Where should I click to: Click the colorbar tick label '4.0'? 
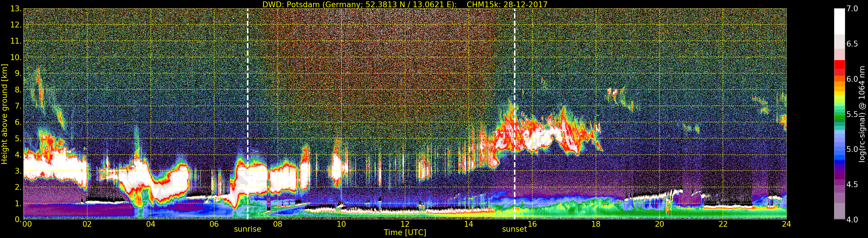(x=852, y=220)
